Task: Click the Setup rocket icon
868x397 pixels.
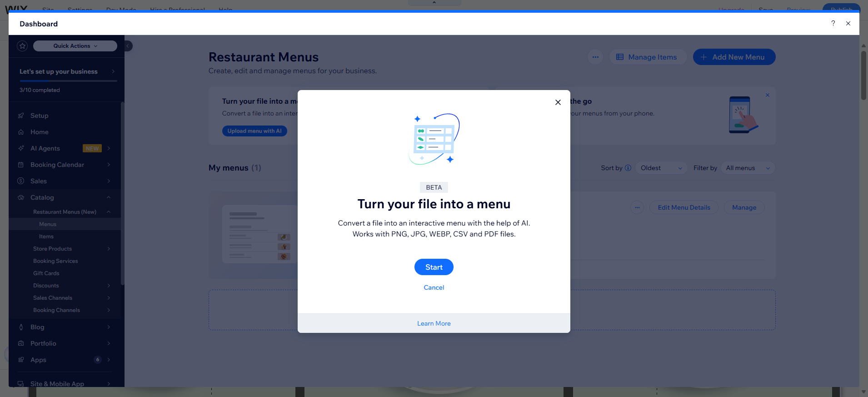Action: click(21, 116)
